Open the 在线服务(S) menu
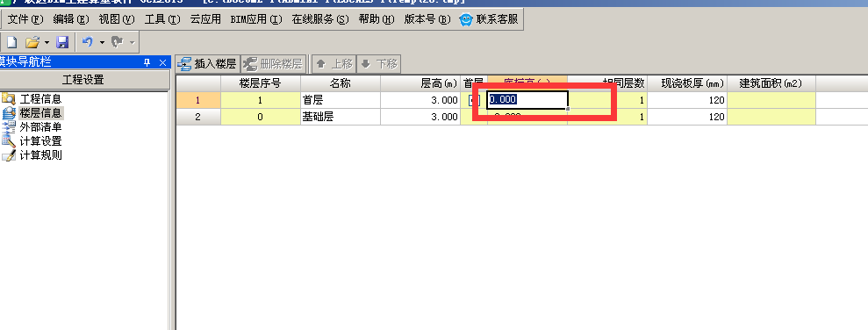Screen dimensions: 868x330 (320, 19)
